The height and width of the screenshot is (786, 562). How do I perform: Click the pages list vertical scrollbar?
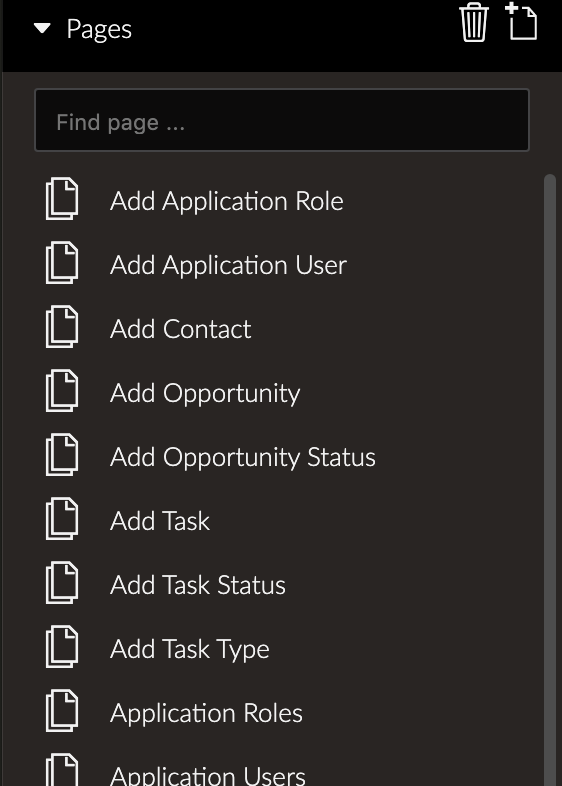point(549,480)
